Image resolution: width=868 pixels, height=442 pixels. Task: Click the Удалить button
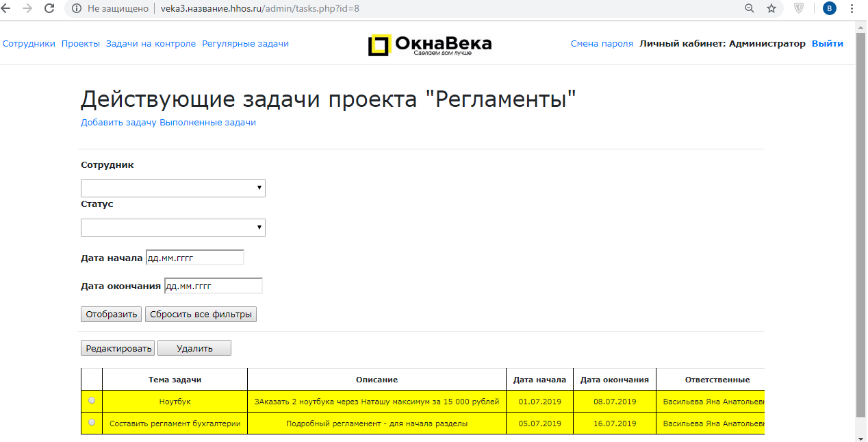pos(194,348)
